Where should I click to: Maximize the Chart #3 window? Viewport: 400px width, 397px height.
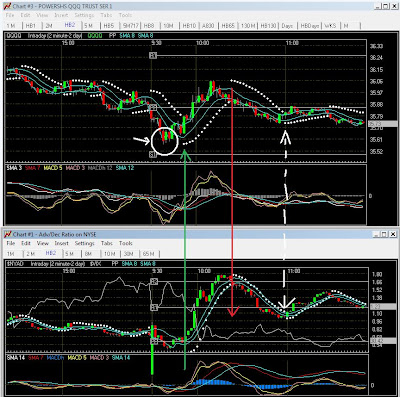pos(385,6)
